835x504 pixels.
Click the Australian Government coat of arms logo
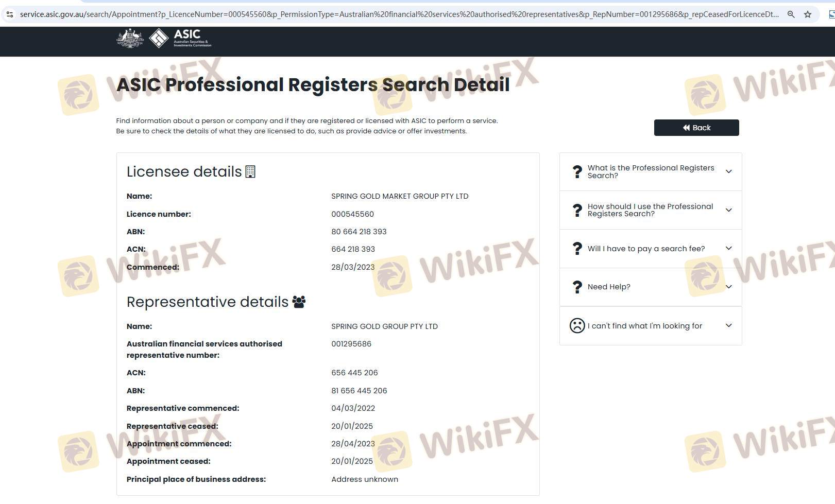[x=130, y=39]
